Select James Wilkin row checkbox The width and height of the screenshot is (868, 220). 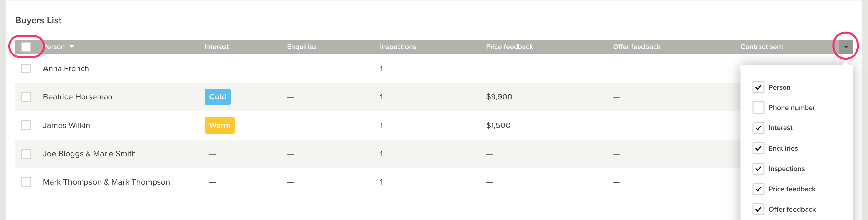tap(26, 125)
